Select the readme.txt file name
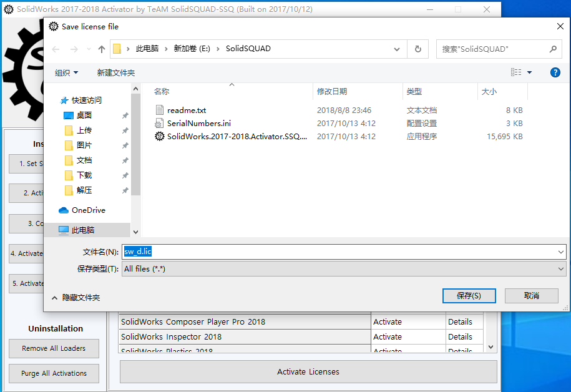 (187, 110)
